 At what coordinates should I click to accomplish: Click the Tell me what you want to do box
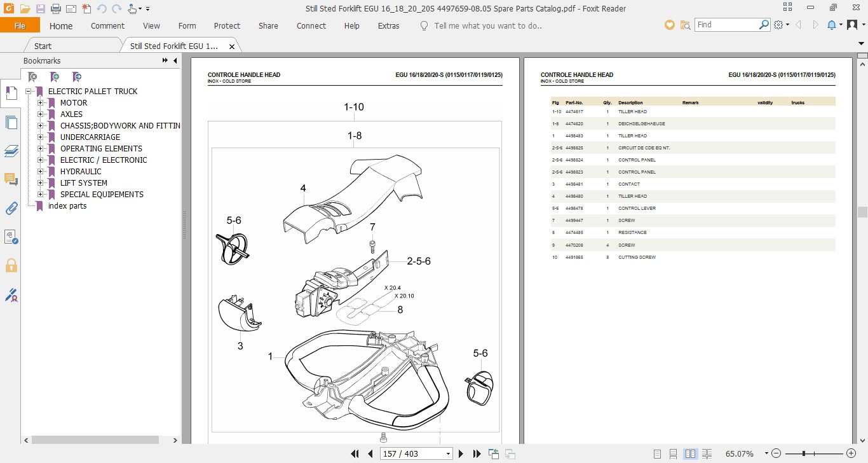click(487, 26)
